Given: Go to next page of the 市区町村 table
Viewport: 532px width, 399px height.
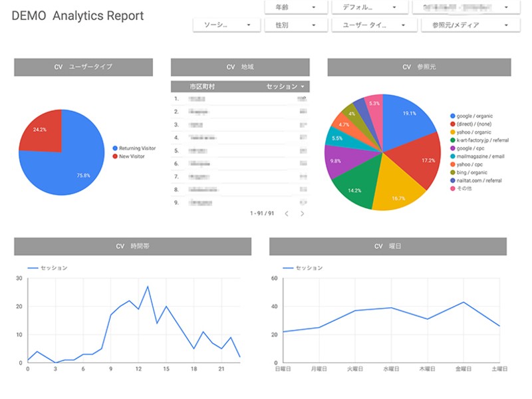Looking at the screenshot, I should click(303, 214).
